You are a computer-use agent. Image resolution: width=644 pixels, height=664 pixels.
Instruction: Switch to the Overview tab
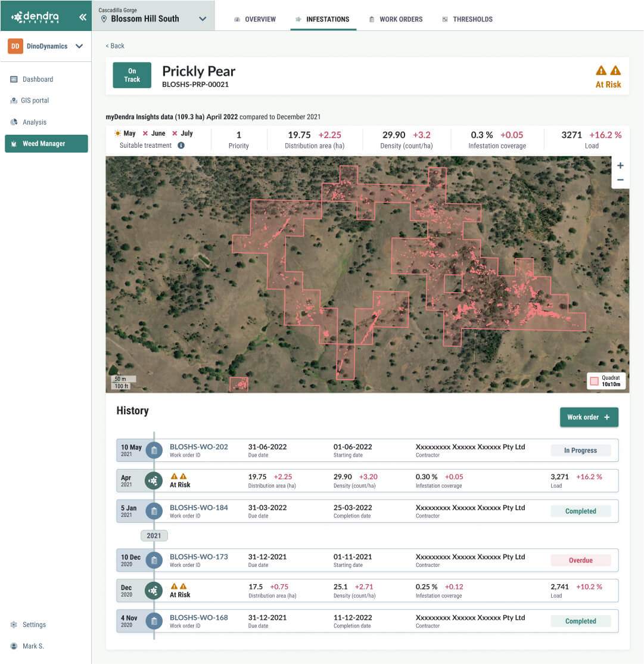point(254,19)
